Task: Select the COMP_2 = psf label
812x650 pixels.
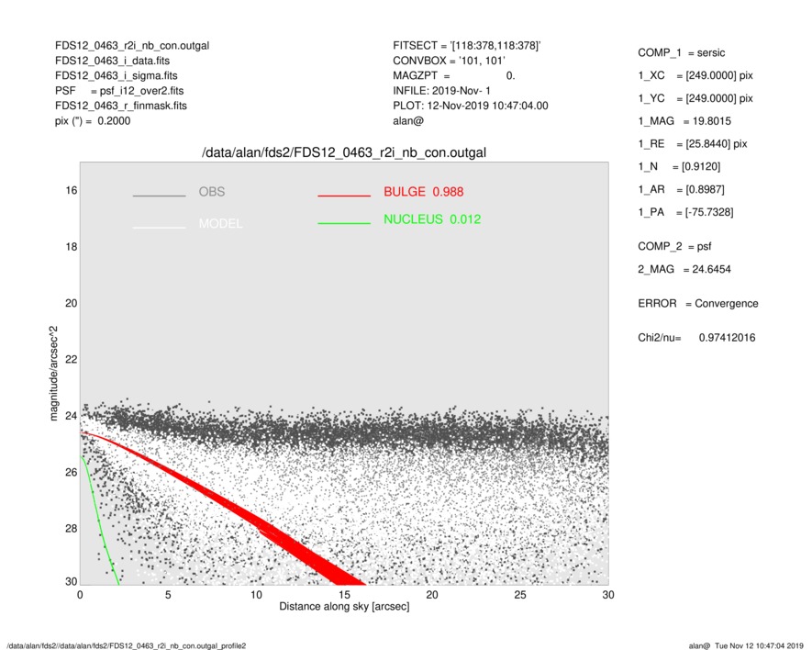Action: coord(674,247)
